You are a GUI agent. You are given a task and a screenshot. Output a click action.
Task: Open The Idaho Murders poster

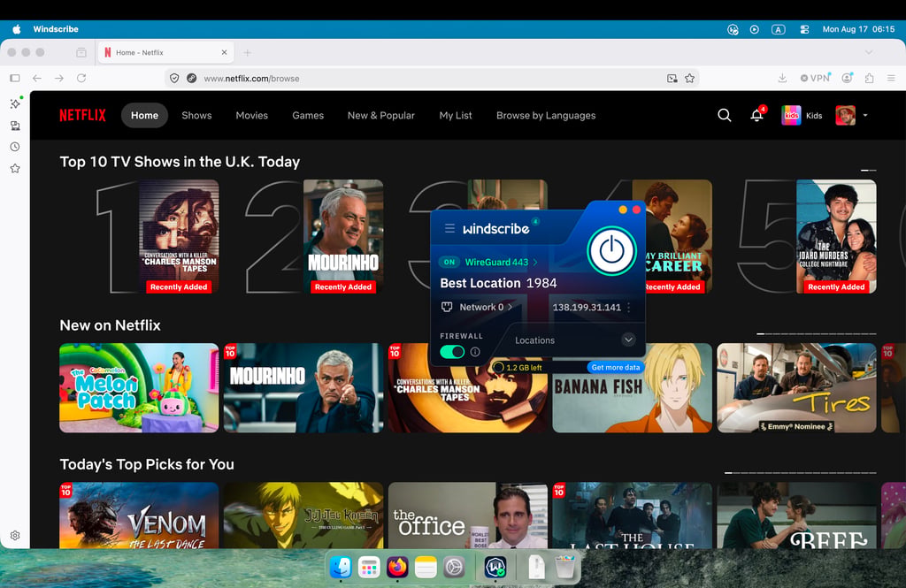click(x=836, y=236)
